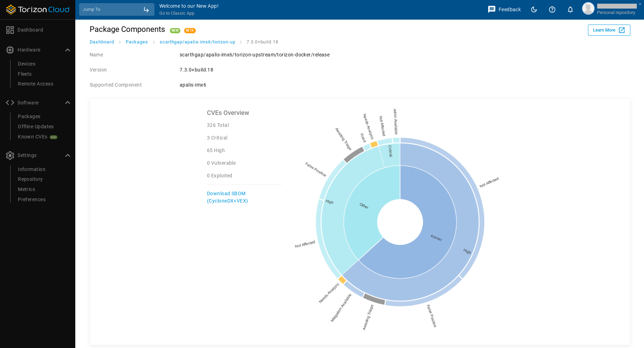Click the Settings gear icon in sidebar
The height and width of the screenshot is (348, 644).
[x=10, y=156]
